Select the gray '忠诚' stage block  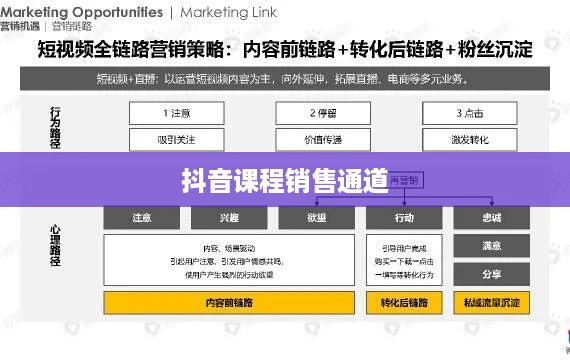491,217
